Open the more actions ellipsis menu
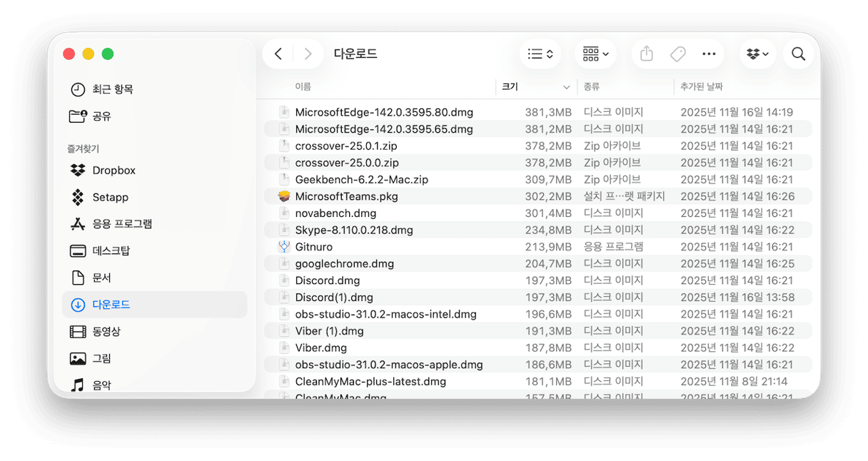868x461 pixels. [x=708, y=54]
